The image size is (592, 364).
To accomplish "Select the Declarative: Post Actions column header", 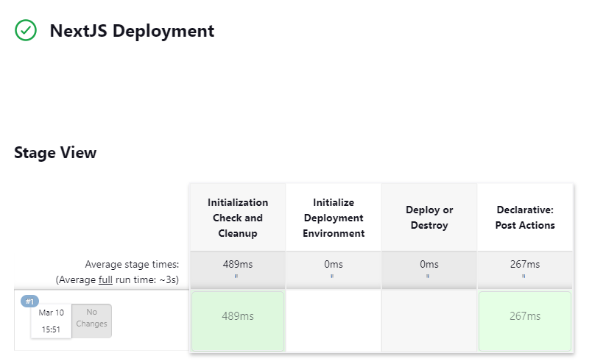I will coord(525,218).
